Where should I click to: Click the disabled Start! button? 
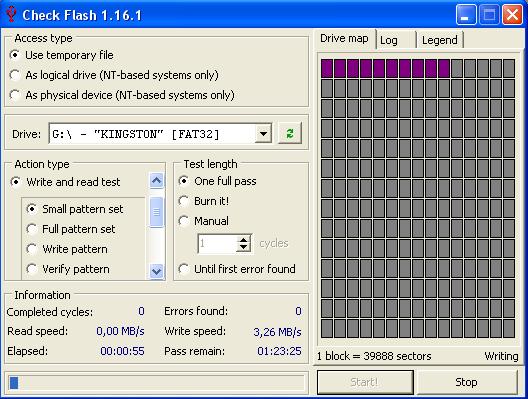point(365,382)
